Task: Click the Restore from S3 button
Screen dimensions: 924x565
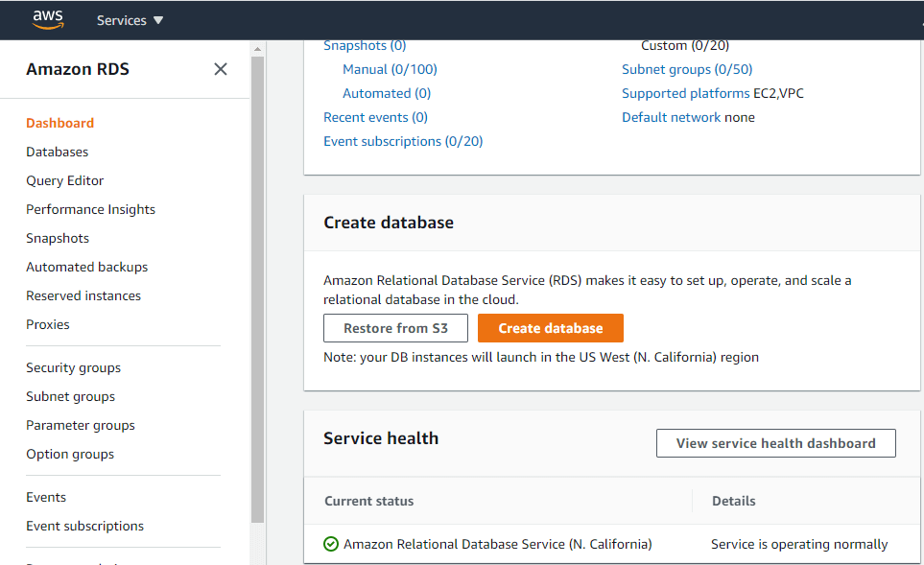Action: coord(396,328)
